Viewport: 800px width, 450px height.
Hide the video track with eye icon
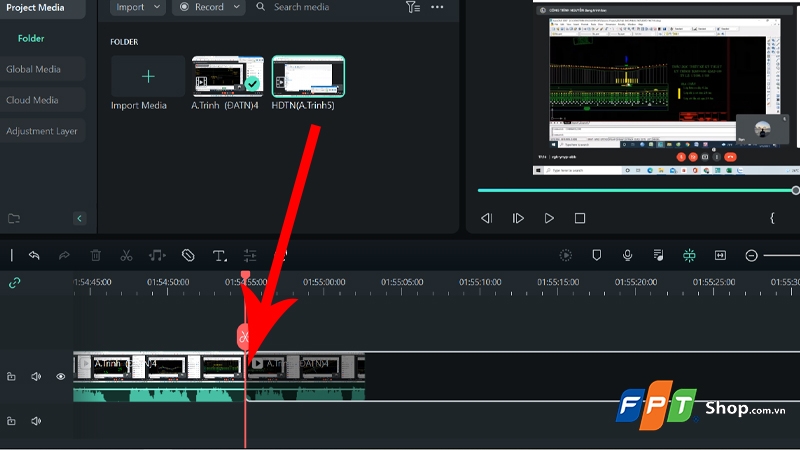pos(61,377)
